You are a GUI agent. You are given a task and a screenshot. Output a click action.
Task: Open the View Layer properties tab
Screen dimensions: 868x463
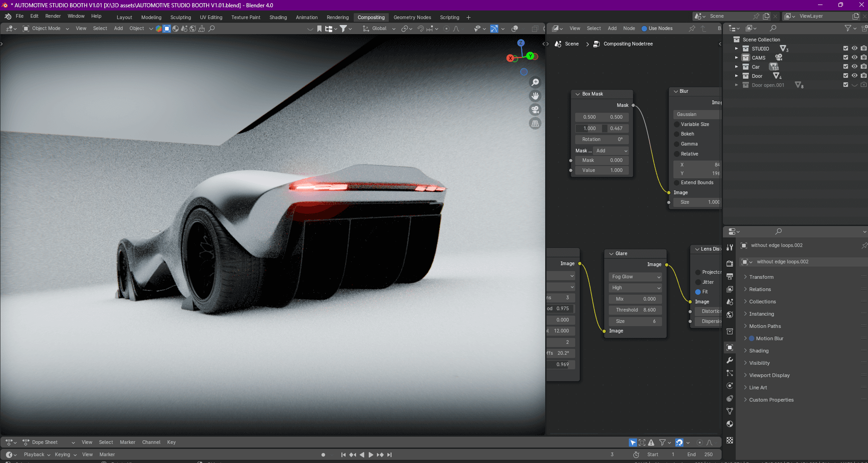[x=730, y=289]
